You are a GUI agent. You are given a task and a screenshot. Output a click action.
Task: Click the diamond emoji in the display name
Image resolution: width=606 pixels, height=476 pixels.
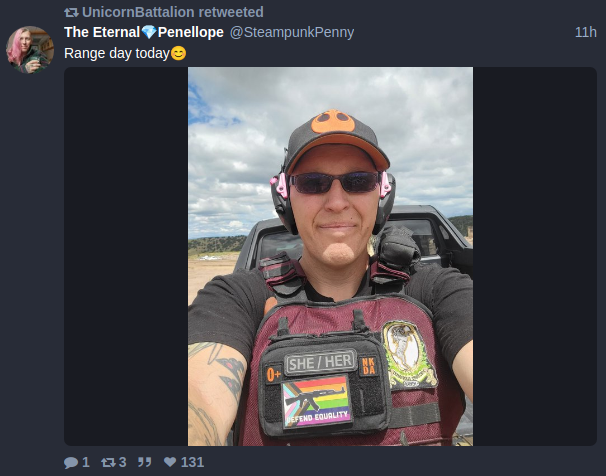tap(149, 32)
